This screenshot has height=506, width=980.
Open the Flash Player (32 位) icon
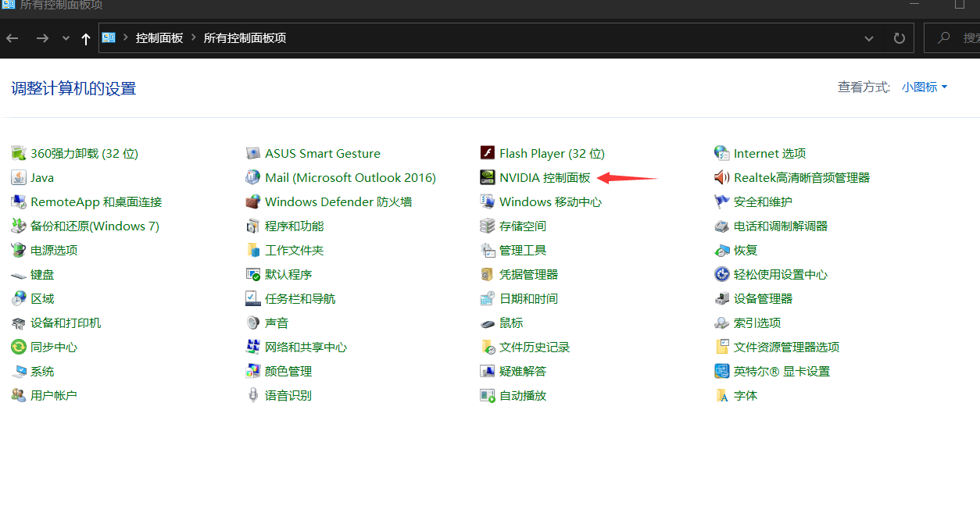click(x=488, y=153)
